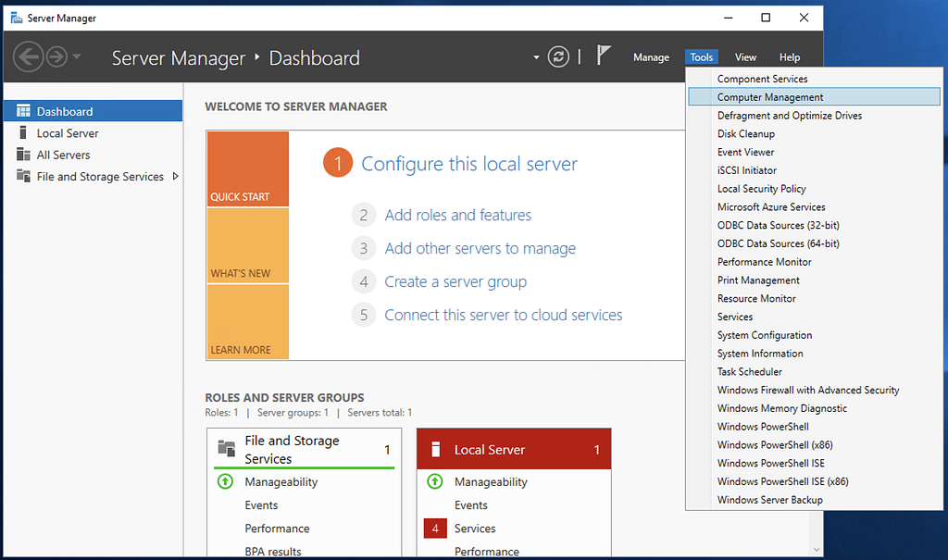
Task: Close the Tools menu
Action: [x=702, y=57]
